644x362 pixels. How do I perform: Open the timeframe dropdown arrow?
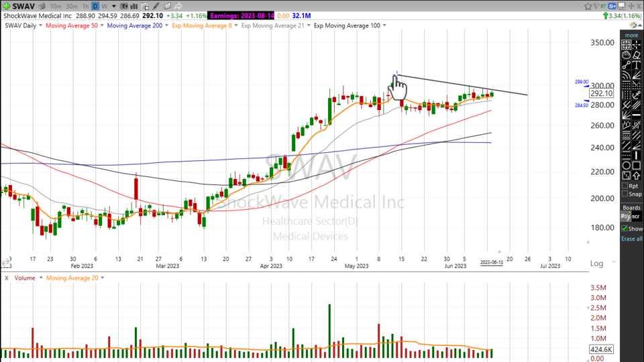[114, 6]
